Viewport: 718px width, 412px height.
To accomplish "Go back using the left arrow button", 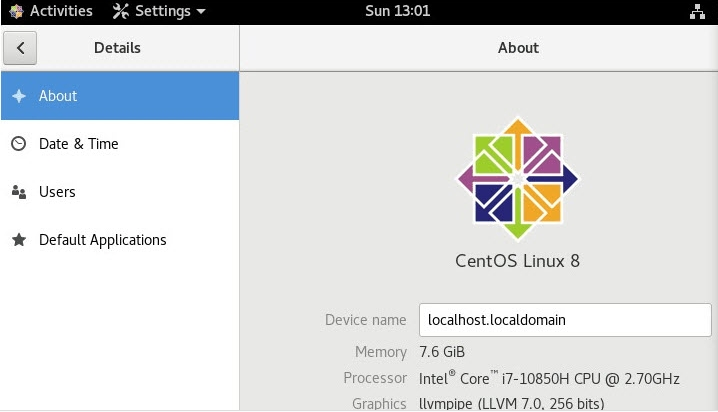I will (x=20, y=48).
